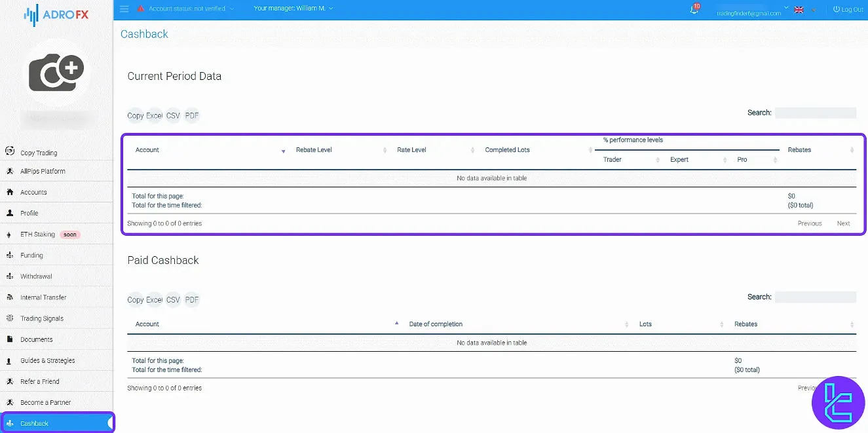Image resolution: width=868 pixels, height=433 pixels.
Task: Open the Documents icon in sidebar
Action: [x=10, y=339]
